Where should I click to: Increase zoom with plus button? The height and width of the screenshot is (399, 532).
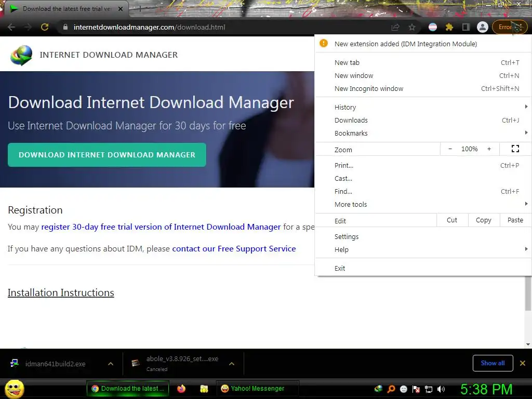(x=489, y=149)
